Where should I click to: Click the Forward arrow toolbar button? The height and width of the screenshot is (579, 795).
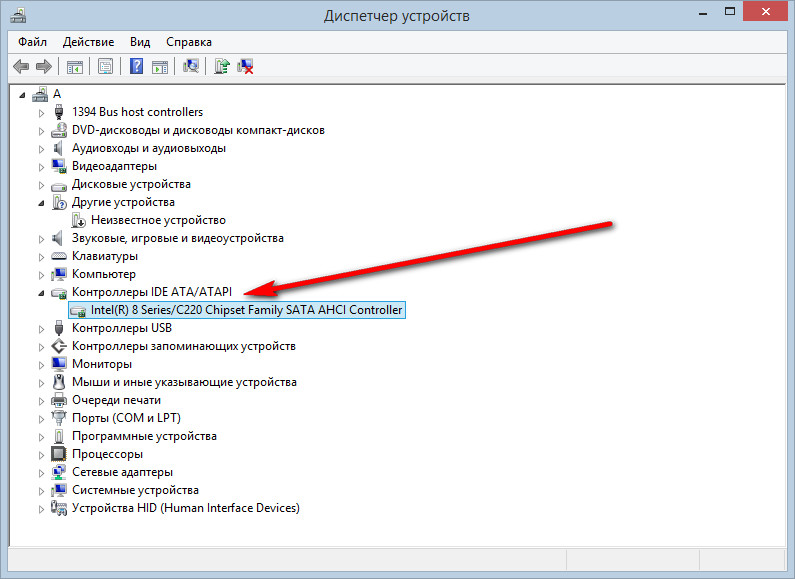coord(43,66)
